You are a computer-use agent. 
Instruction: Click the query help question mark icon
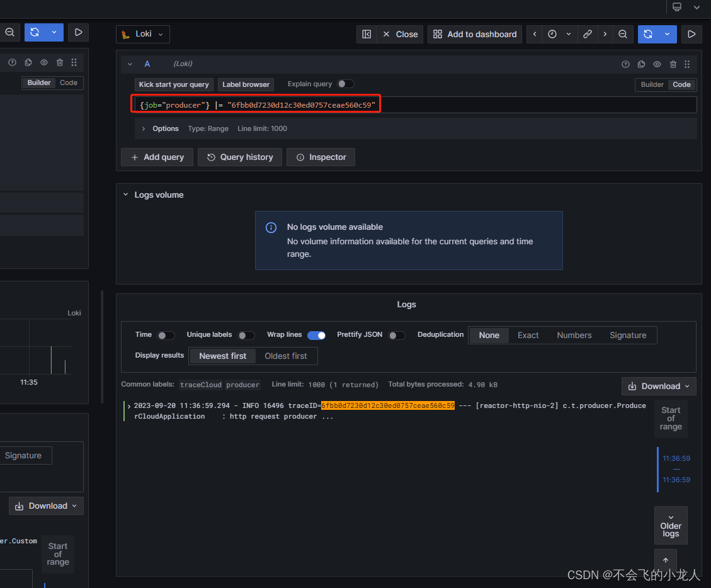(625, 64)
